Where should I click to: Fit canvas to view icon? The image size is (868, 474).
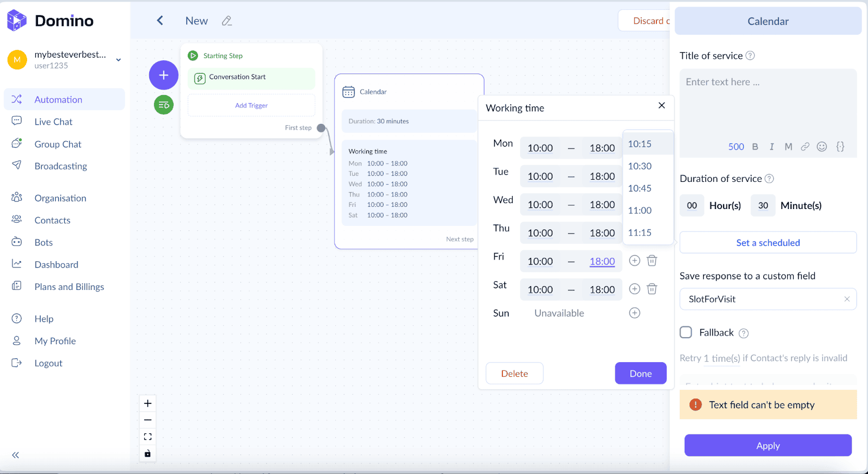click(x=148, y=437)
